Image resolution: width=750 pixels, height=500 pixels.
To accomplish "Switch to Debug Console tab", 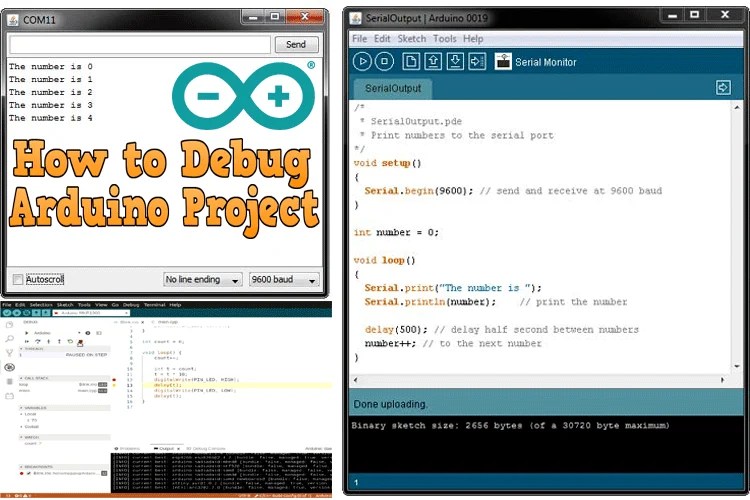I will 205,448.
